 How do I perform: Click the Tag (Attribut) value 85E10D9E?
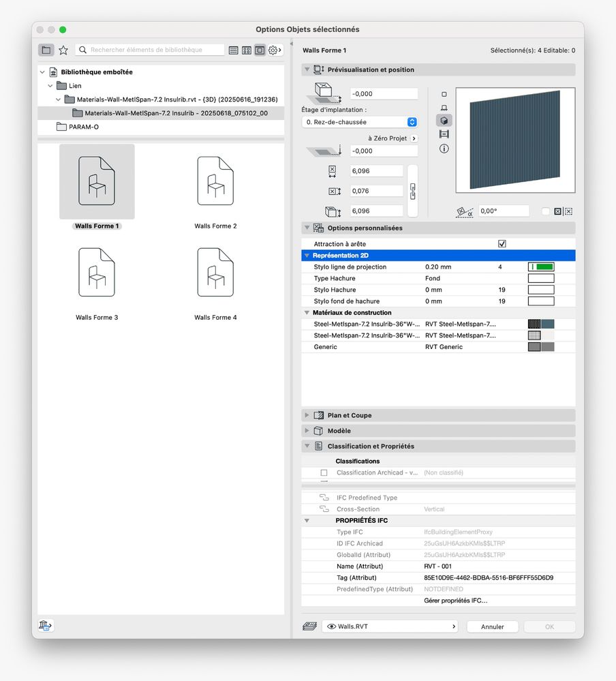pyautogui.click(x=489, y=577)
